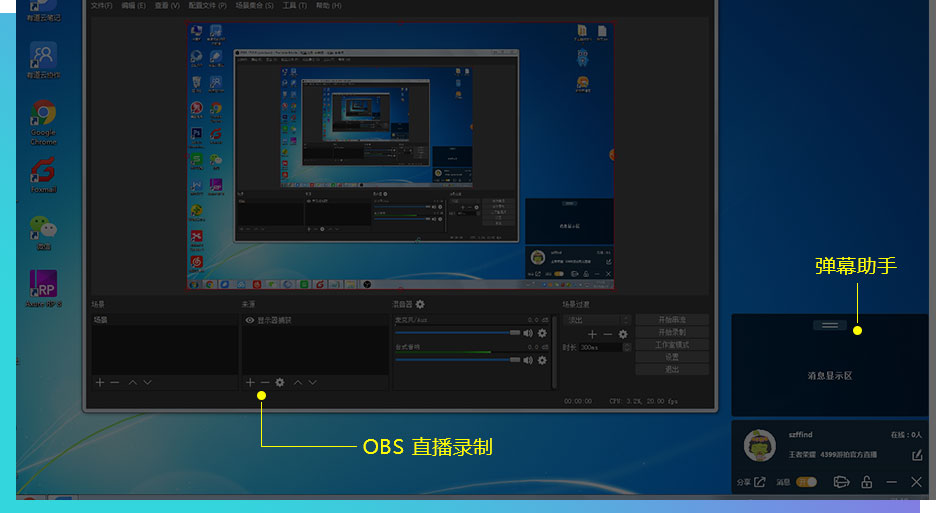Click the edit stream title icon
The height and width of the screenshot is (513, 936).
(x=917, y=456)
